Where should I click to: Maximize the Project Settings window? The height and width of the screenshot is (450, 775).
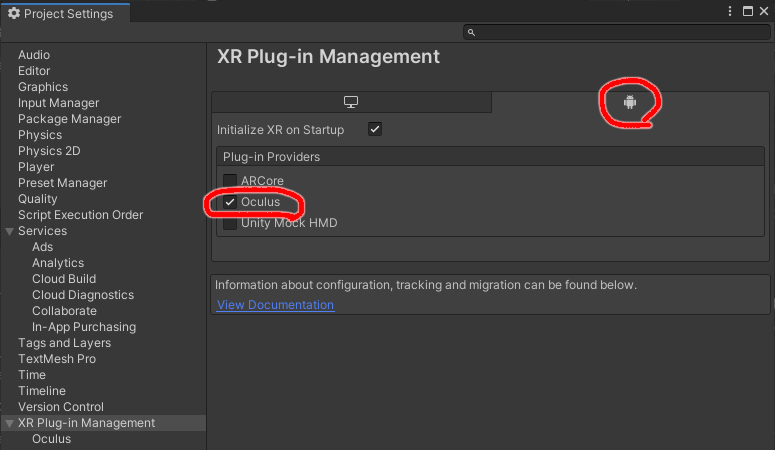point(749,11)
